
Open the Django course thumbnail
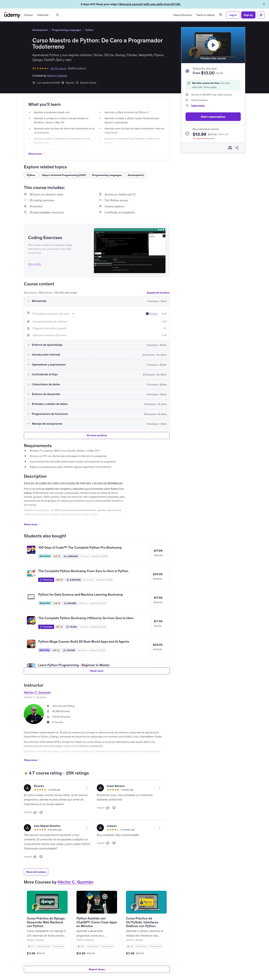(47, 902)
